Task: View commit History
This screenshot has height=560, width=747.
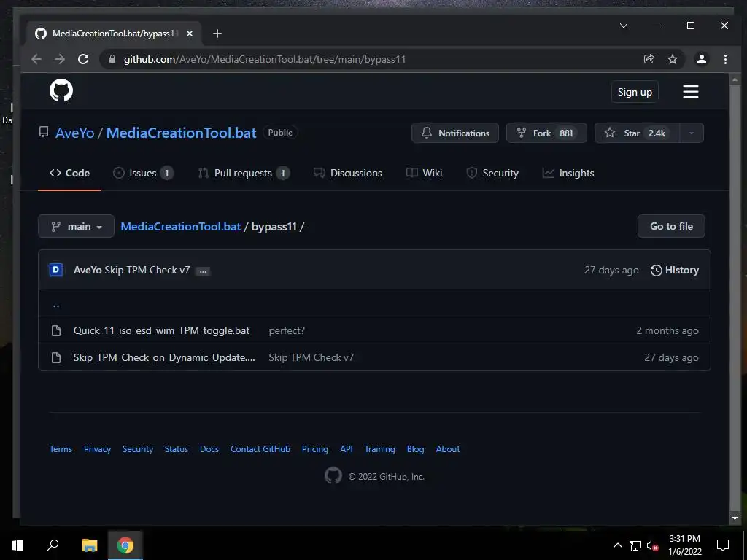Action: point(675,270)
